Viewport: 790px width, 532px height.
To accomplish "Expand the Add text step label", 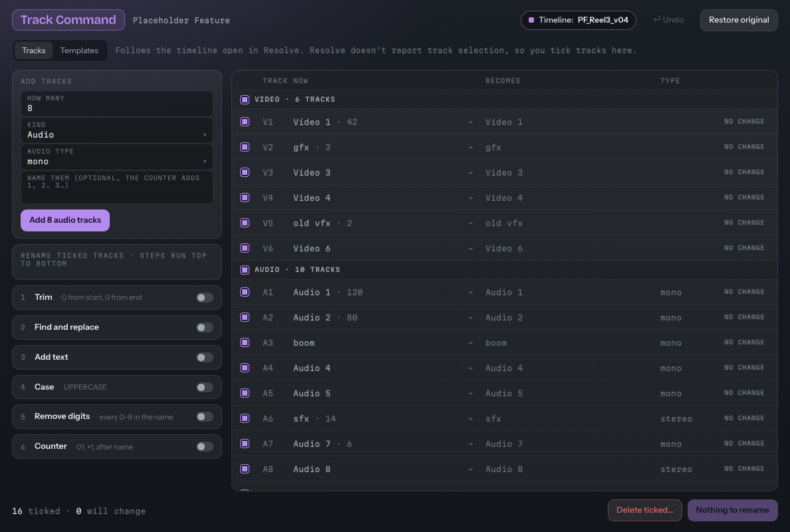I will coord(51,356).
